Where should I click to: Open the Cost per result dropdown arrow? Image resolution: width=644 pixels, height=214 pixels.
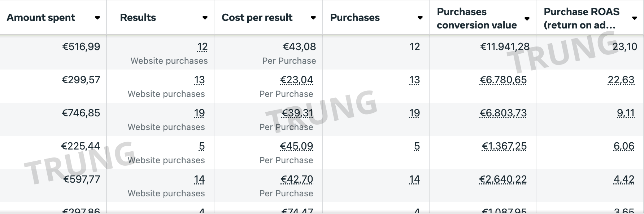[313, 18]
